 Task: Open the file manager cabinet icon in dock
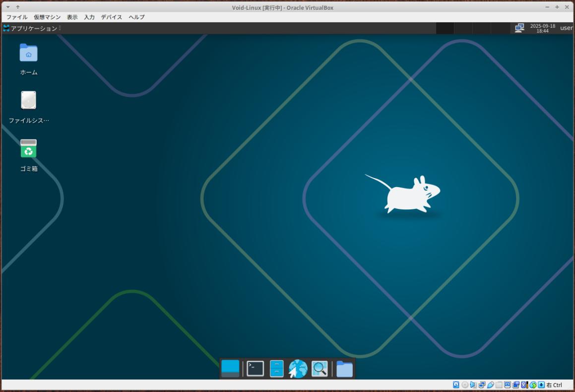pyautogui.click(x=276, y=369)
